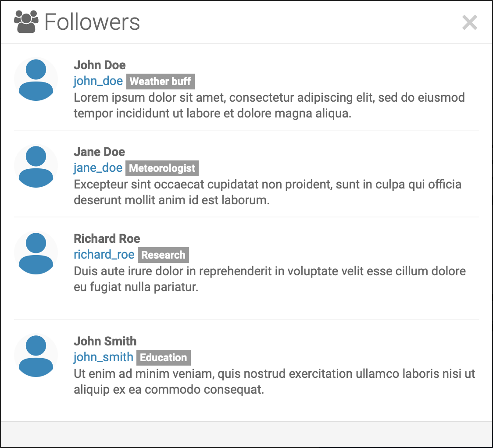Visit the richard_roe profile link

(104, 255)
